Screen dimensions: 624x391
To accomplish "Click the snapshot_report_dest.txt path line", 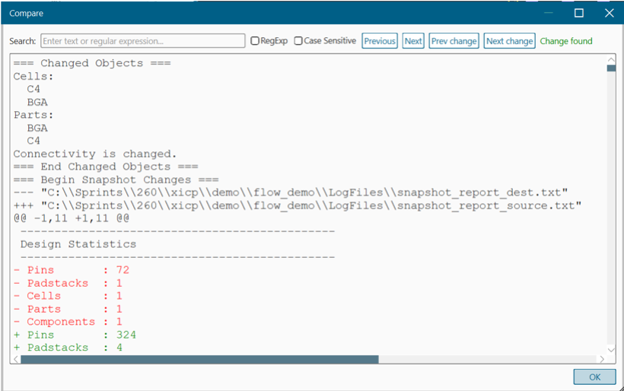I will [x=290, y=193].
